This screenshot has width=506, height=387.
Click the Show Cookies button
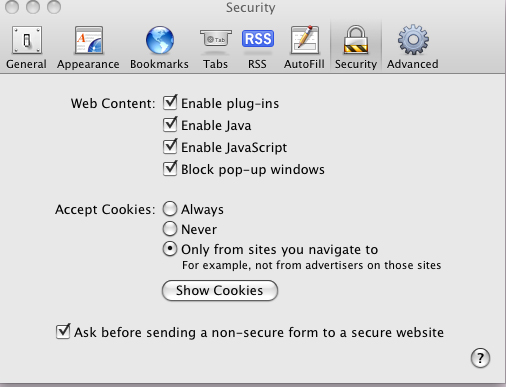(220, 290)
